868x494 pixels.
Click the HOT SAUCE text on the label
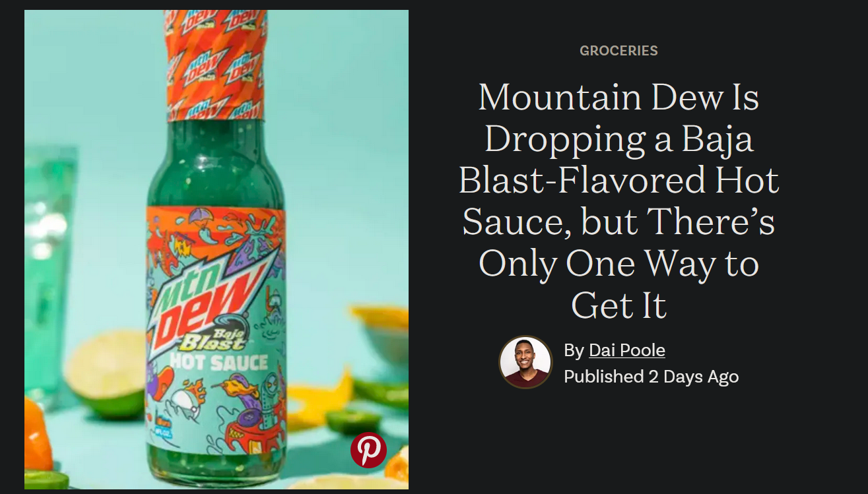(x=219, y=361)
